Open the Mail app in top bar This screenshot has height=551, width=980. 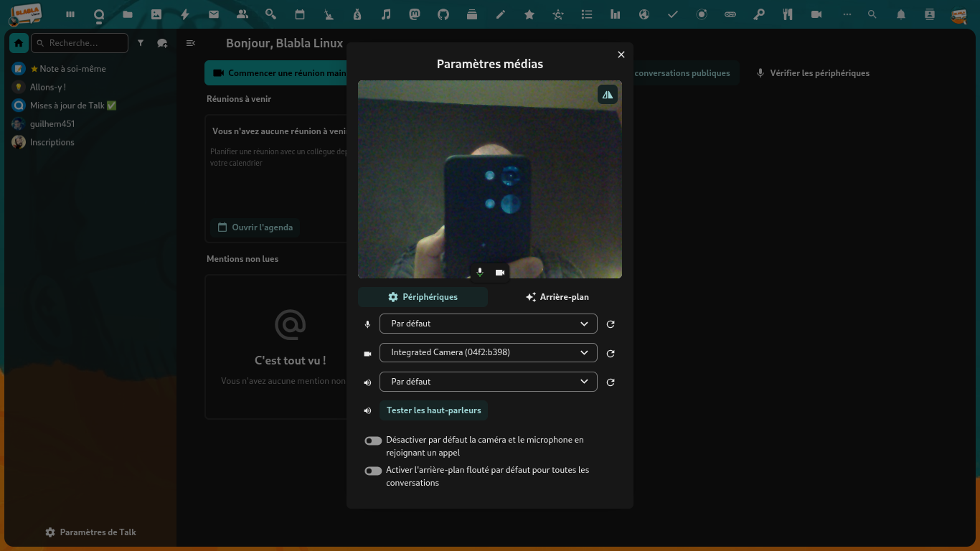point(214,14)
